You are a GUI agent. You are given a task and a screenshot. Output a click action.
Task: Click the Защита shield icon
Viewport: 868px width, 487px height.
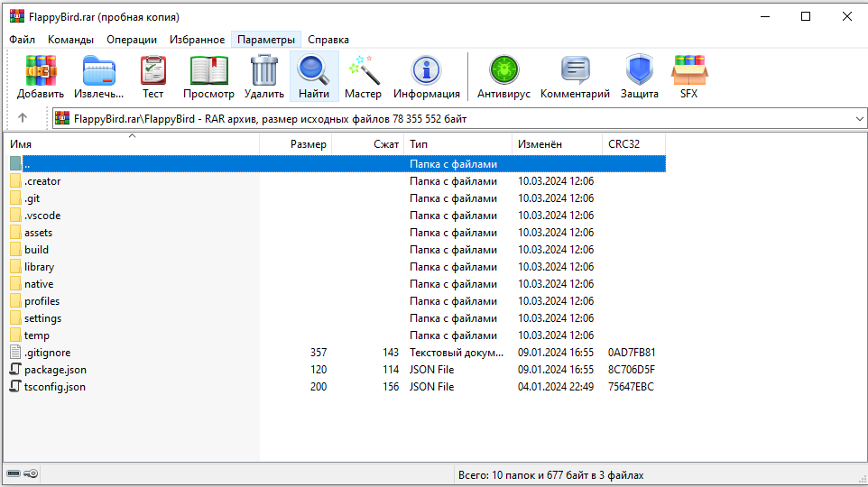click(x=639, y=70)
